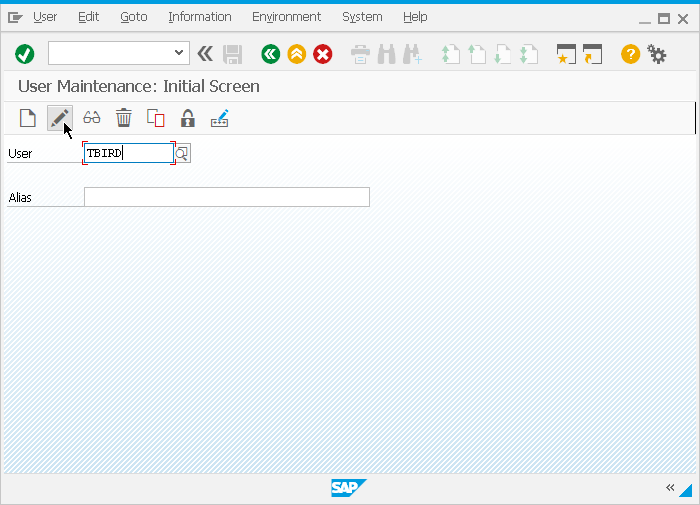This screenshot has height=505, width=700.
Task: Open the Environment menu
Action: (x=287, y=17)
